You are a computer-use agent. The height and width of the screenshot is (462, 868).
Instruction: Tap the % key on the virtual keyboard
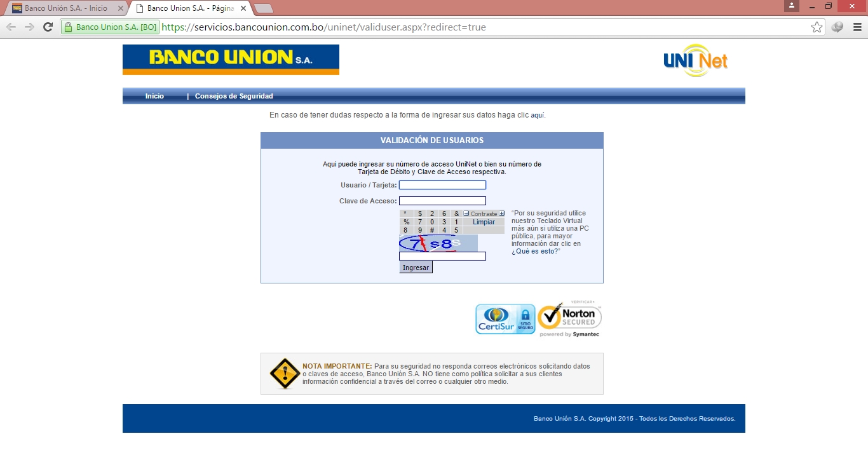coord(405,222)
